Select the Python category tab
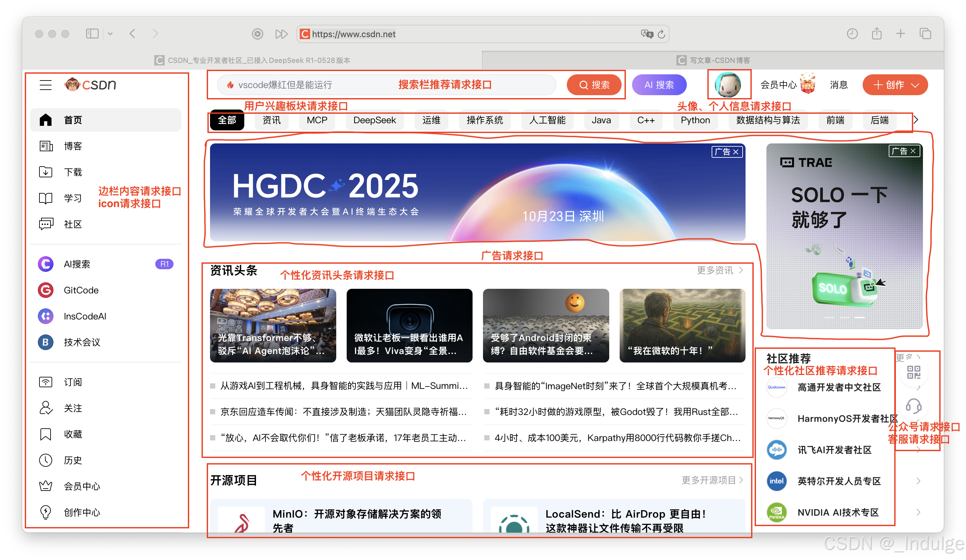This screenshot has width=966, height=560. 695,120
